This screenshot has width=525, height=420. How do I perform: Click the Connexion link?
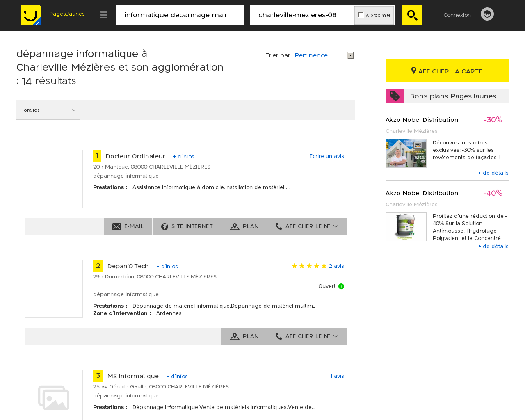[x=457, y=15]
